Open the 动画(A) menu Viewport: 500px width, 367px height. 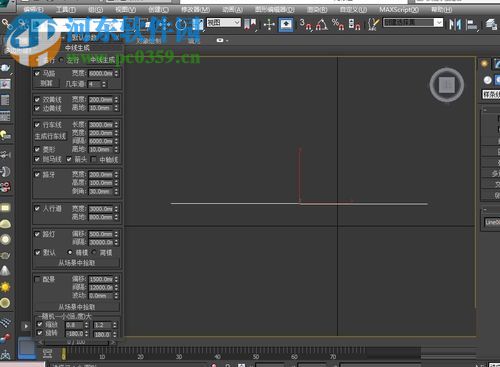click(x=232, y=10)
